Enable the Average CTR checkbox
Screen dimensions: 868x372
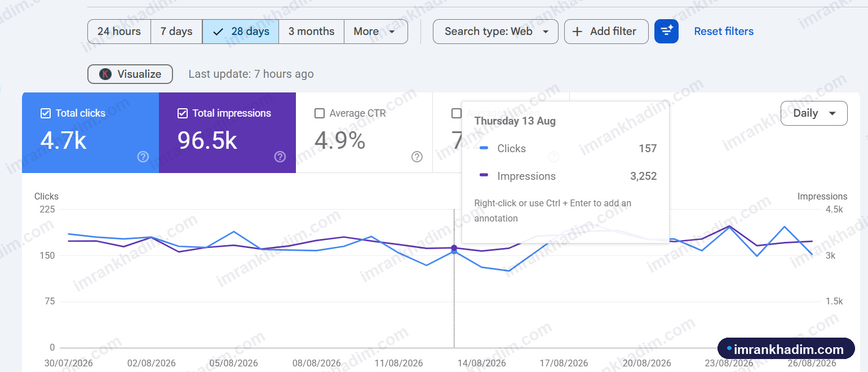[320, 113]
